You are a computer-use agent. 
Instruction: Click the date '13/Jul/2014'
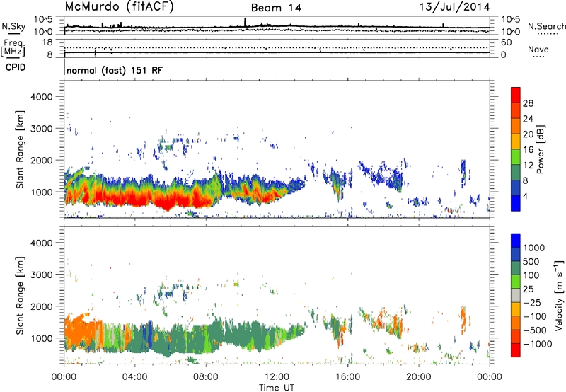coord(454,7)
